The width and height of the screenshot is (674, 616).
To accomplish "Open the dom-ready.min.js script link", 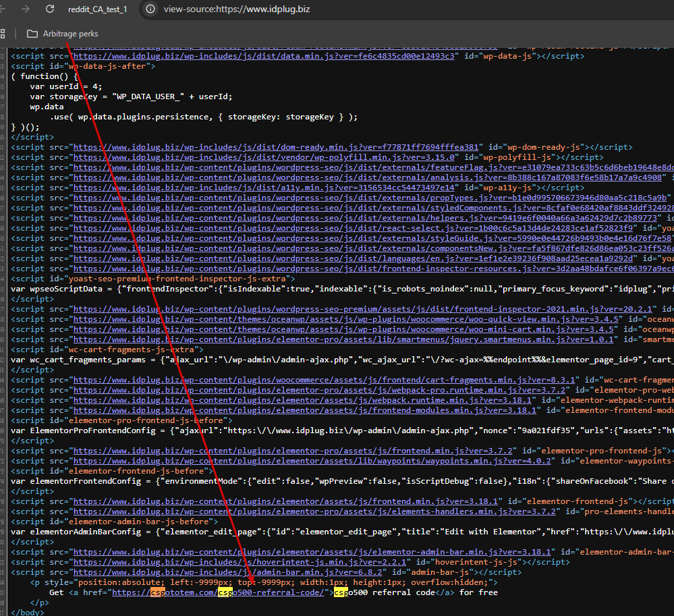I will tap(275, 147).
